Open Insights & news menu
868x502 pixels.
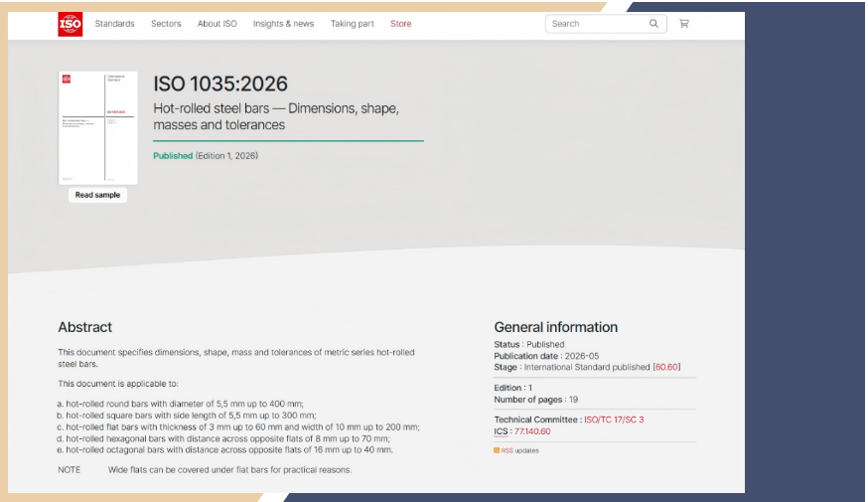(283, 24)
